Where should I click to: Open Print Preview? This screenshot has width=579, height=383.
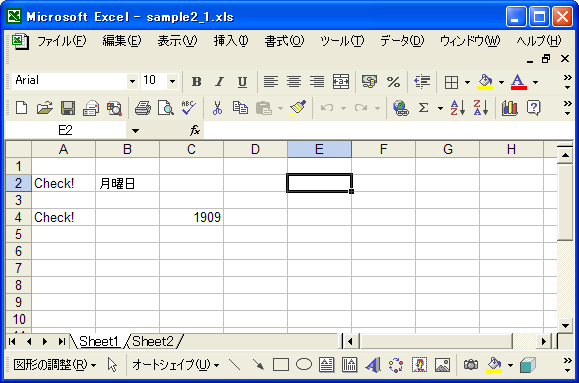coord(165,108)
